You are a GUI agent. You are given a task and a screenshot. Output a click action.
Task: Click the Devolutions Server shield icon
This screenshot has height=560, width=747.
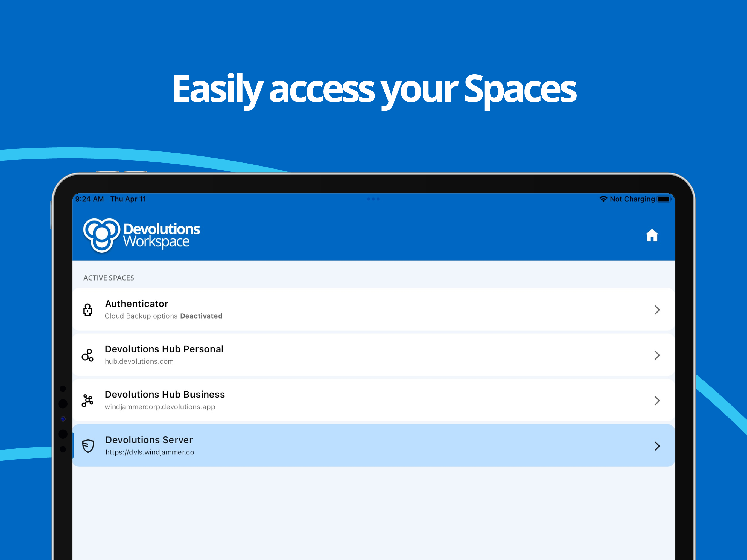[x=88, y=446]
